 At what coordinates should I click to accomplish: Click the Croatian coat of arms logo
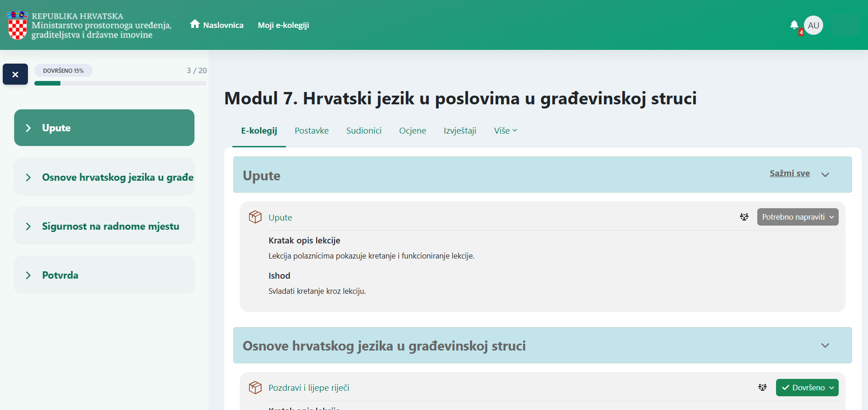17,25
